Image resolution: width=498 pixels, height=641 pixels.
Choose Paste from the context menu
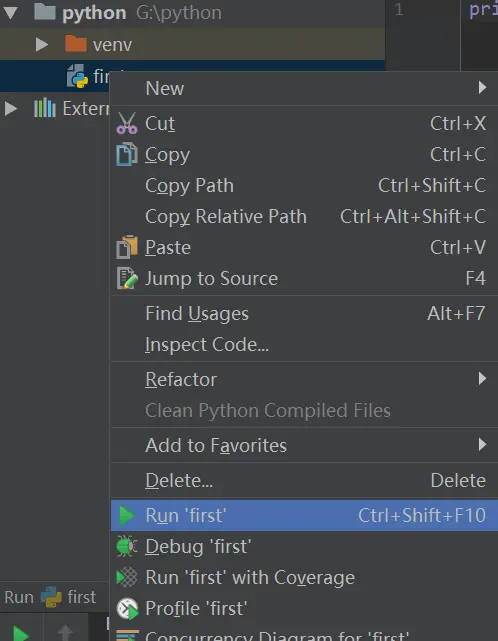point(304,247)
